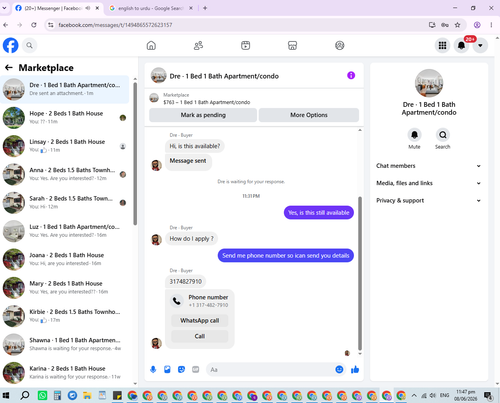Expand the Privacy & support section
The image size is (500, 403).
click(429, 200)
